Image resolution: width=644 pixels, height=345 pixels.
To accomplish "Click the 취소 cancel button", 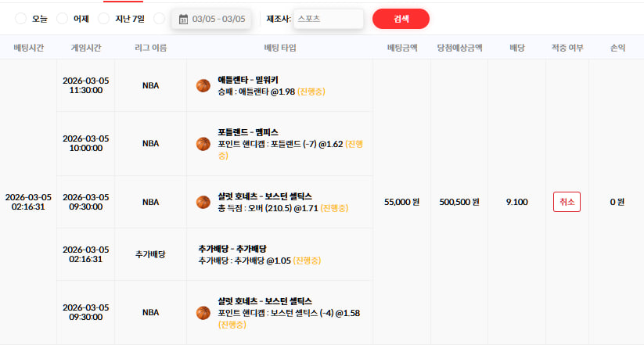I will tap(567, 202).
